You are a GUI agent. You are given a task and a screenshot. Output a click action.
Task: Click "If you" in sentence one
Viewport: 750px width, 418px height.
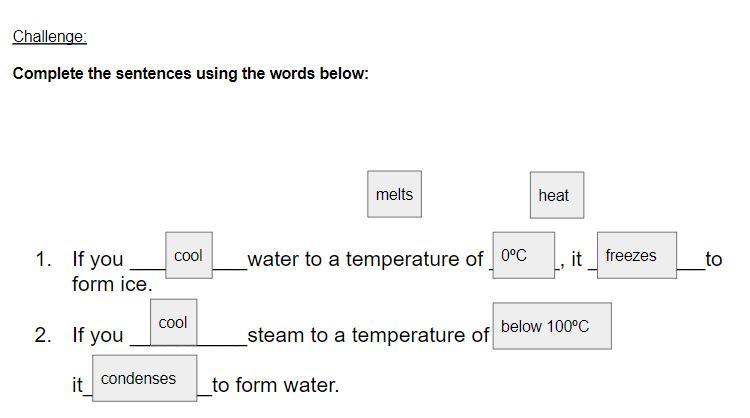coord(98,260)
